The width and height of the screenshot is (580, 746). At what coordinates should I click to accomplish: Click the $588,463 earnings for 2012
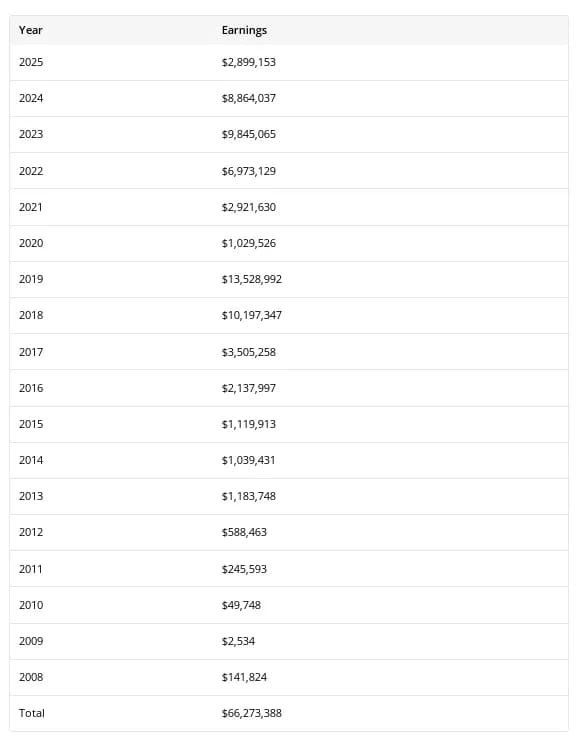[x=244, y=532]
